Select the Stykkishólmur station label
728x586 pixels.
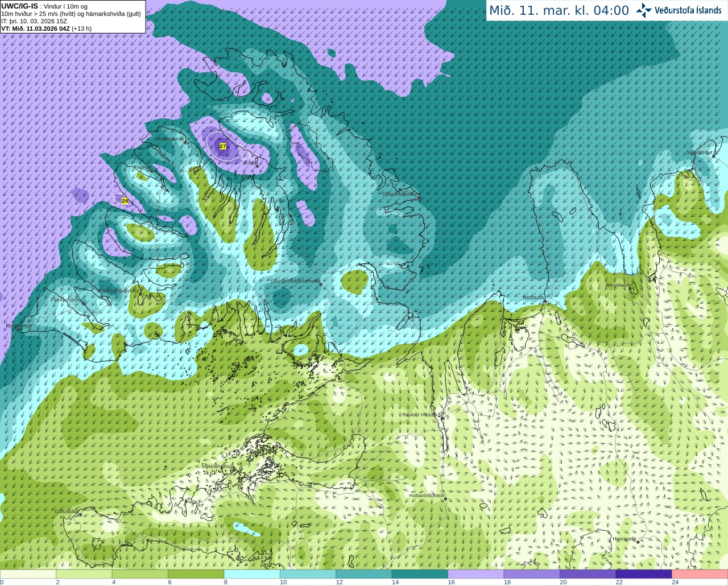click(x=218, y=466)
